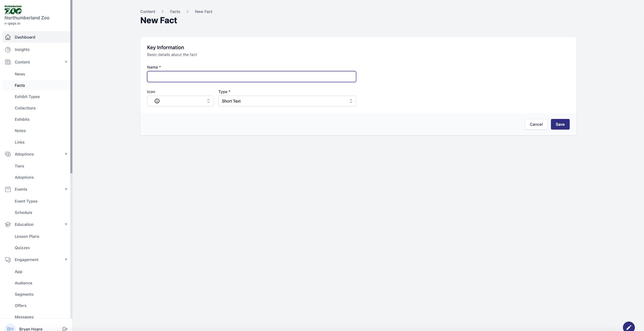Click the Insights pie chart icon
The width and height of the screenshot is (644, 331).
[8, 50]
